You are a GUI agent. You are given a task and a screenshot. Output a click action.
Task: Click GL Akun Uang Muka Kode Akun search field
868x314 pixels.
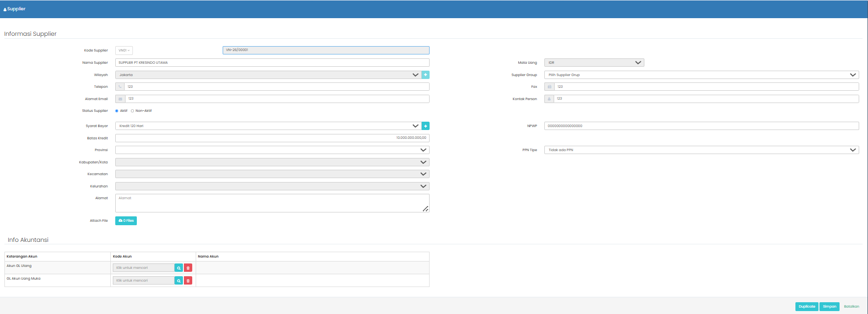click(144, 281)
